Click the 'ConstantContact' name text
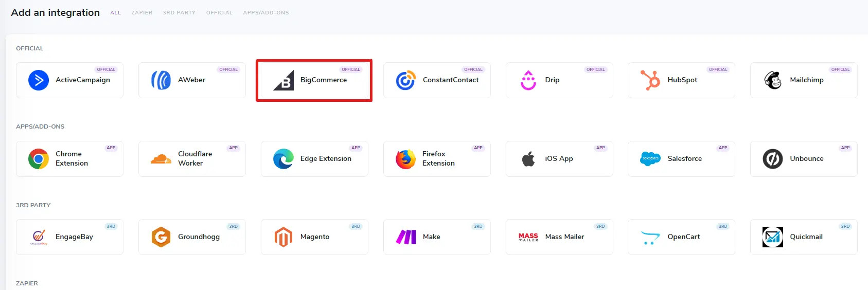 point(451,80)
